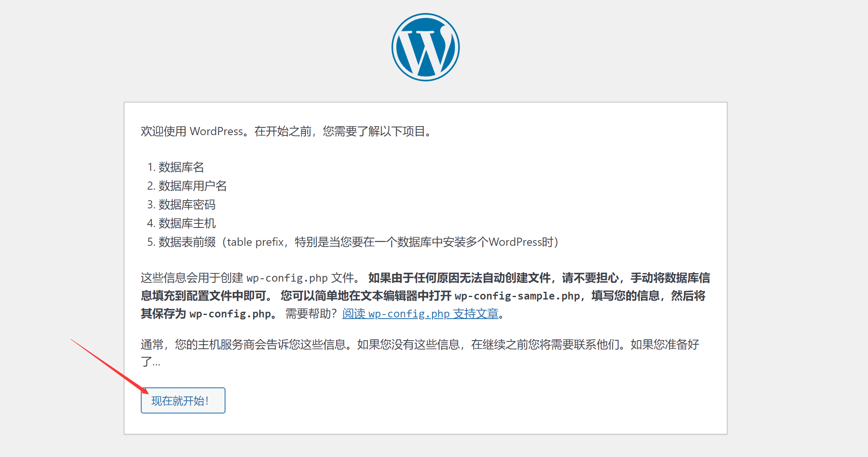Screen dimensions: 868x457
Task: Click the 需要帮助? question text
Action: coord(311,314)
